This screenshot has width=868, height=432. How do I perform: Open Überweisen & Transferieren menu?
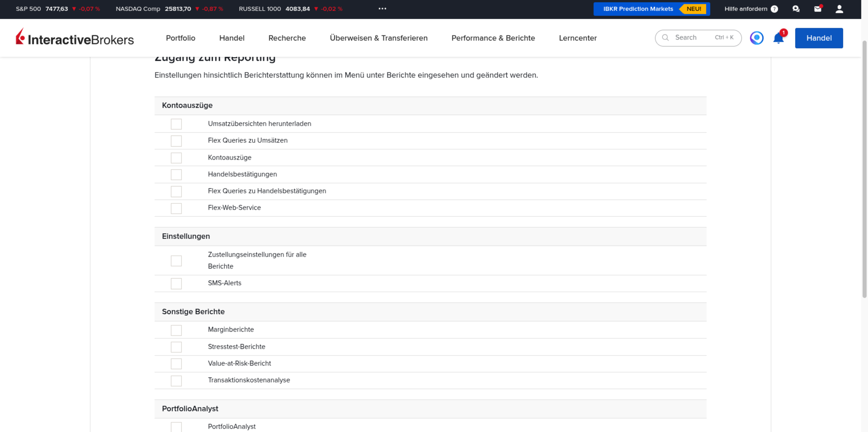(379, 38)
